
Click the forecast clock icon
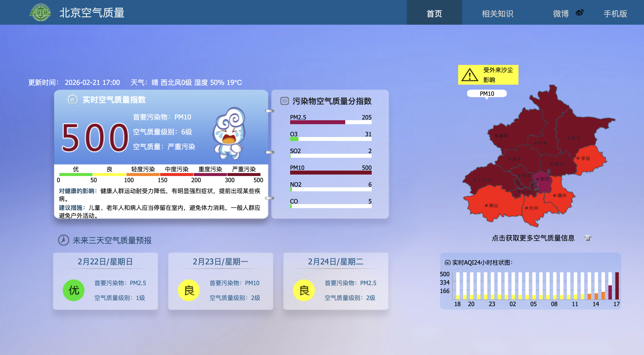click(64, 240)
